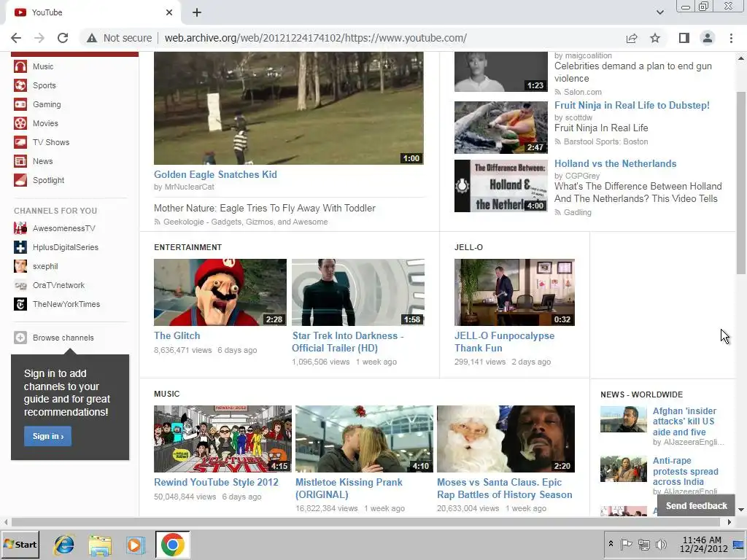Play the Holland & Netherlands thumbnail
The height and width of the screenshot is (560, 747).
[500, 186]
